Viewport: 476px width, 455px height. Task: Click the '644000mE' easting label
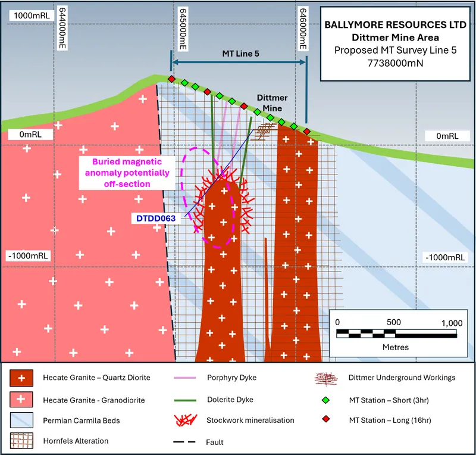62,28
